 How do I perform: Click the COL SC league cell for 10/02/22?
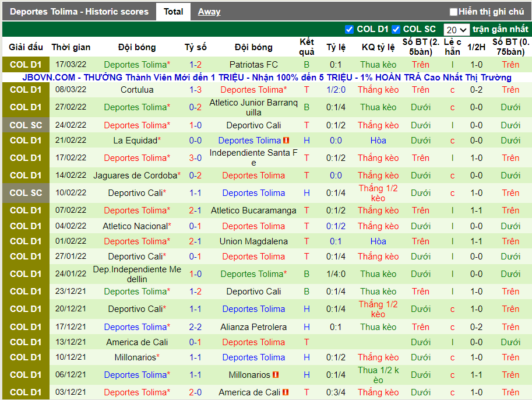point(26,193)
